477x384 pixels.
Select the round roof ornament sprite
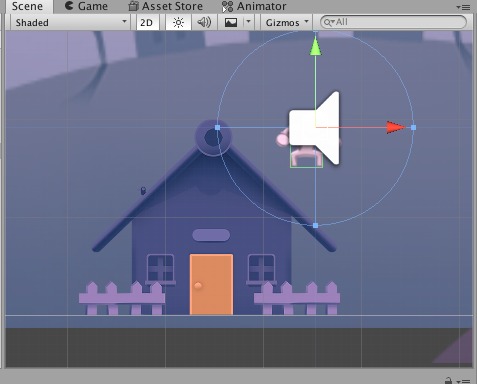(x=213, y=138)
